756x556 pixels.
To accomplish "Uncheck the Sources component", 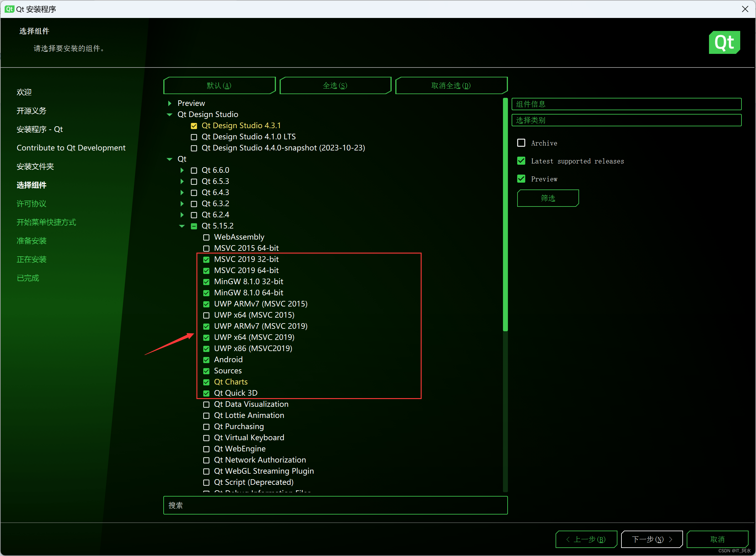I will click(x=206, y=371).
